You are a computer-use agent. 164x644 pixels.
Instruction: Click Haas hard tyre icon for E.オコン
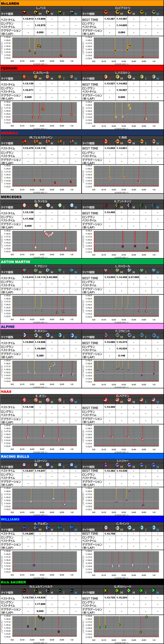point(48,400)
